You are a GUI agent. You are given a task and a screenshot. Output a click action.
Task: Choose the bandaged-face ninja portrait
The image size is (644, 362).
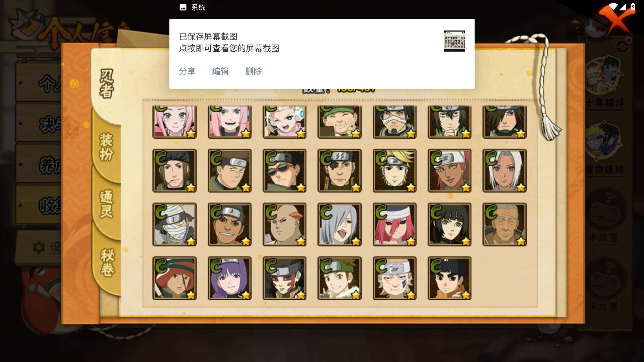pyautogui.click(x=174, y=224)
